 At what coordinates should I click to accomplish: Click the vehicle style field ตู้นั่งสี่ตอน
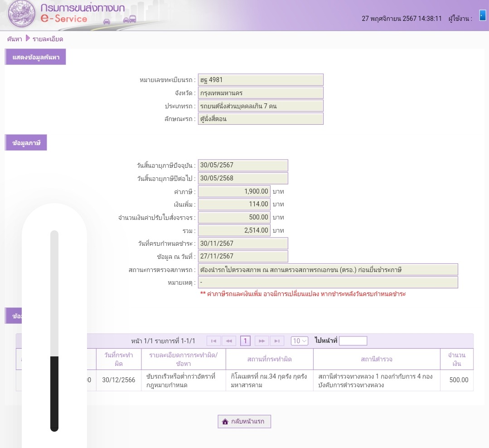click(261, 118)
